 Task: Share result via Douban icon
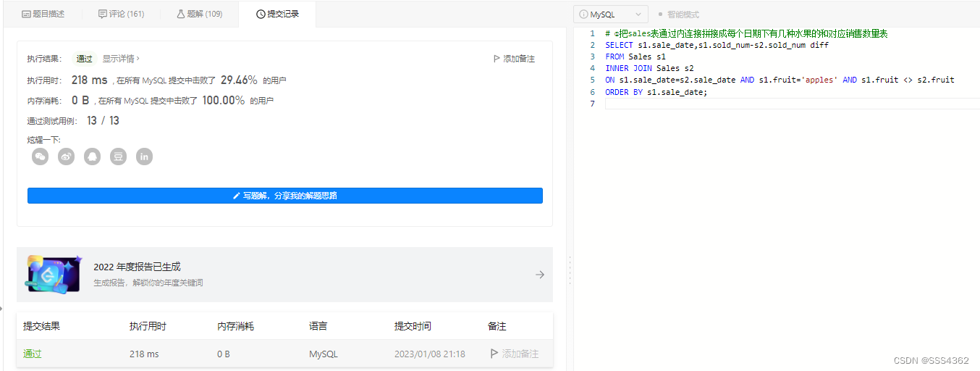[x=119, y=157]
